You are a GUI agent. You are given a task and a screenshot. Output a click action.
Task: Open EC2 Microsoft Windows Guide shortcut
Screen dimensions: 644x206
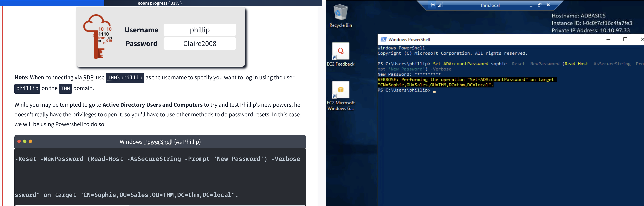tap(340, 96)
